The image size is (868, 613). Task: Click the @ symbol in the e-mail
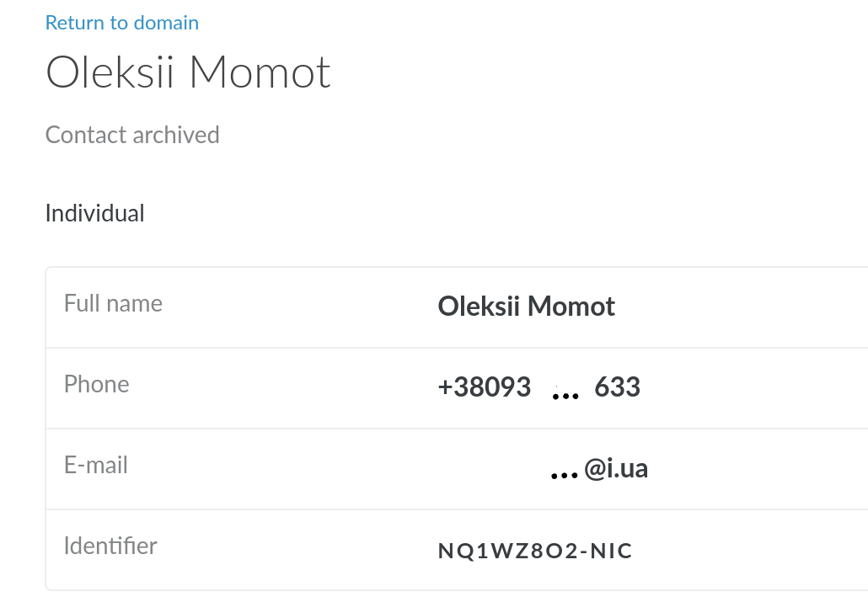[x=594, y=468]
